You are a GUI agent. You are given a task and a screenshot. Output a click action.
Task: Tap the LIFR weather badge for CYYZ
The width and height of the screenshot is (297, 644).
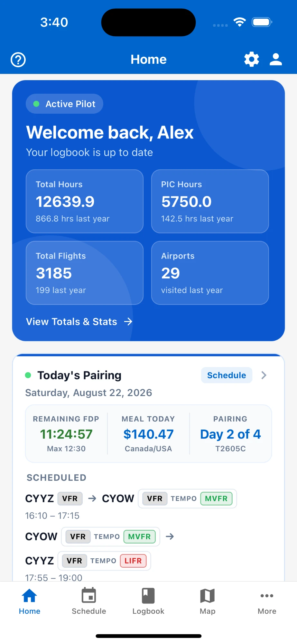(x=133, y=561)
